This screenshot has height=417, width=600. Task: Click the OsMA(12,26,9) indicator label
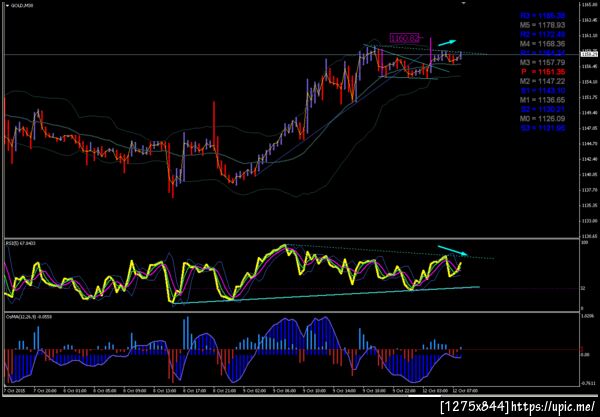(x=29, y=317)
